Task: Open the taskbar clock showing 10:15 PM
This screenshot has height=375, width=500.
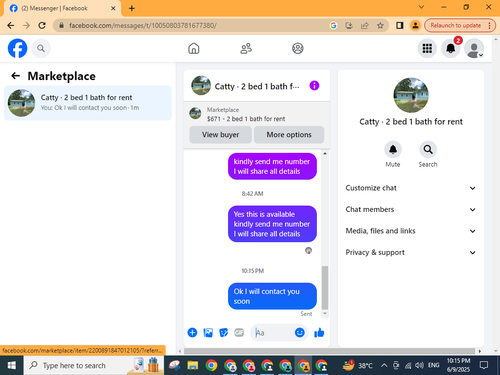Action: tap(458, 365)
